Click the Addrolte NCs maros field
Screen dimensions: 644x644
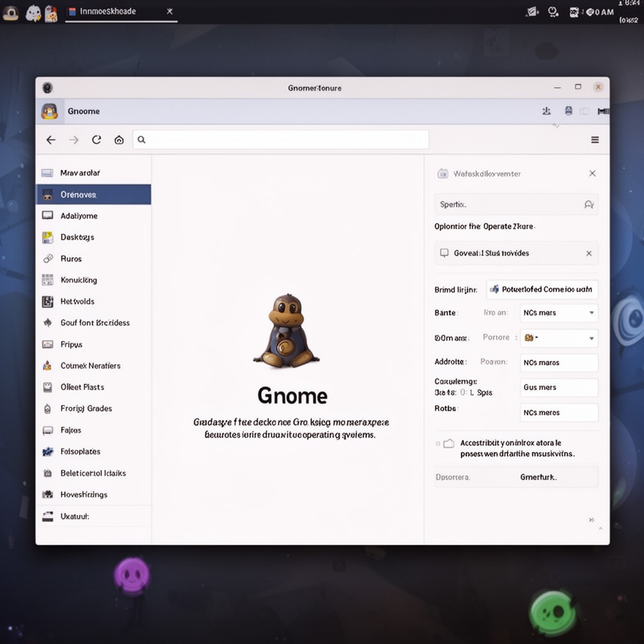tap(559, 363)
